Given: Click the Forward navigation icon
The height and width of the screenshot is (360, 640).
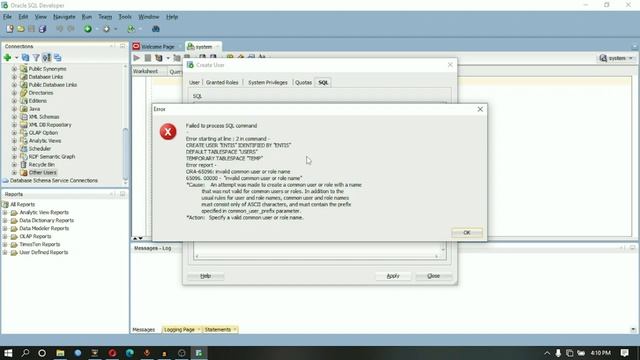Looking at the screenshot, I should pos(107,29).
